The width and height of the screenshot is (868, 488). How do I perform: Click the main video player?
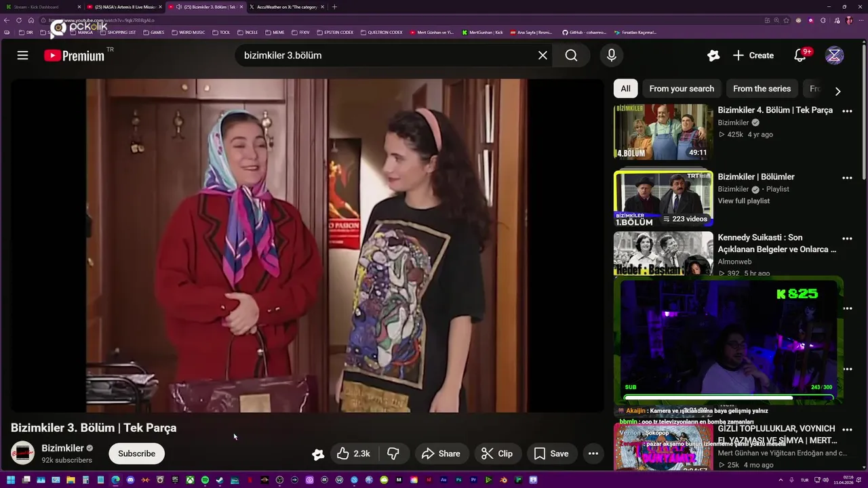307,245
